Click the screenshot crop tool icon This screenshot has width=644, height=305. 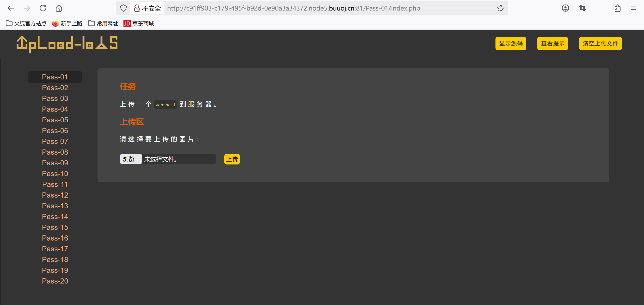point(582,8)
